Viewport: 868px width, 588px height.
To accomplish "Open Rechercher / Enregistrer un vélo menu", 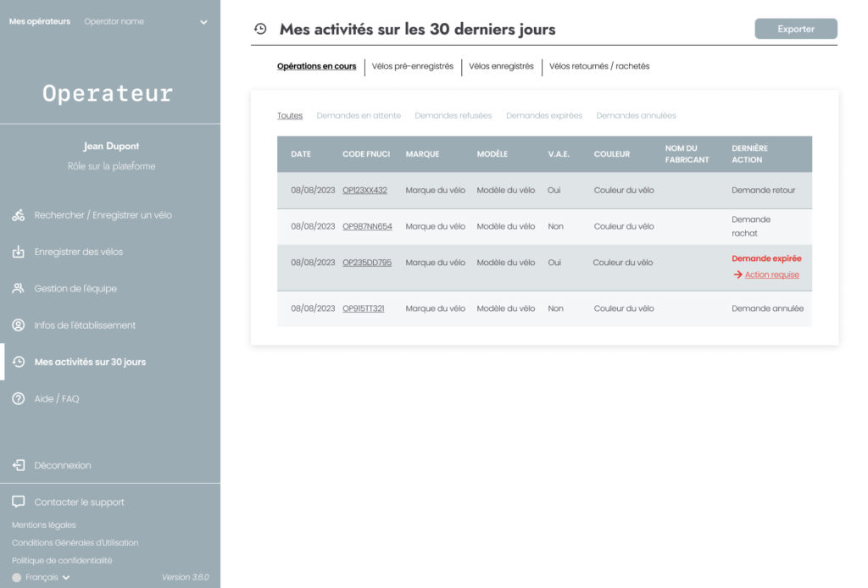I will point(103,215).
